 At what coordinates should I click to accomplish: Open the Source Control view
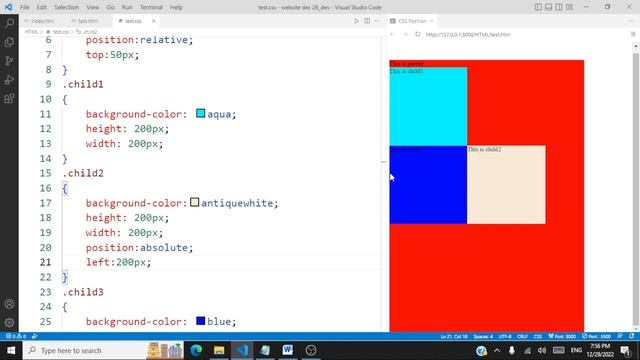[9, 61]
